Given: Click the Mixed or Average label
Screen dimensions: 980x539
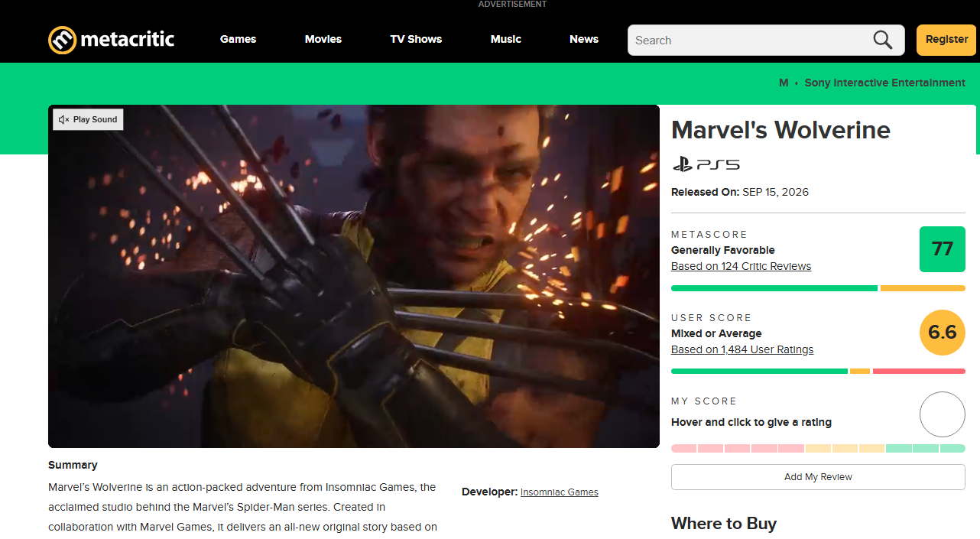Looking at the screenshot, I should coord(716,333).
